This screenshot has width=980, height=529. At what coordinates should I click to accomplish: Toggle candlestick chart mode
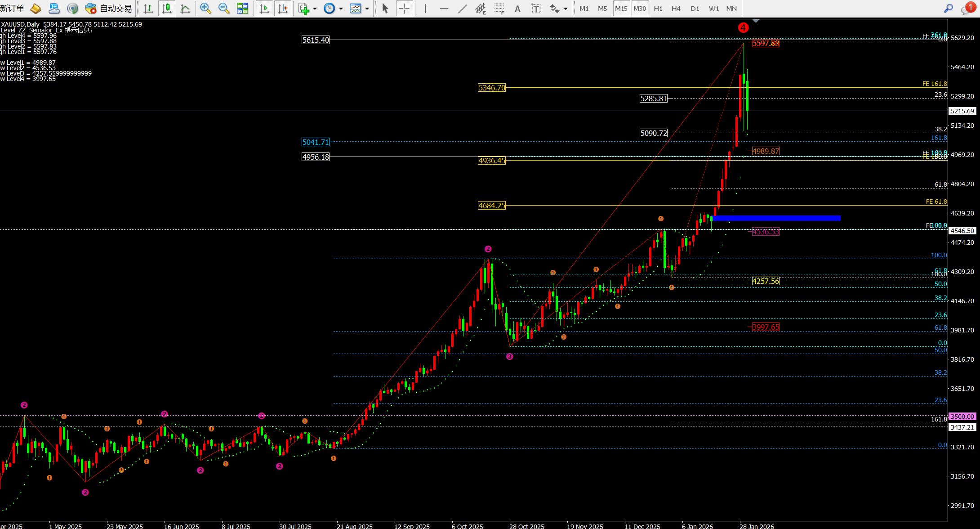click(167, 9)
